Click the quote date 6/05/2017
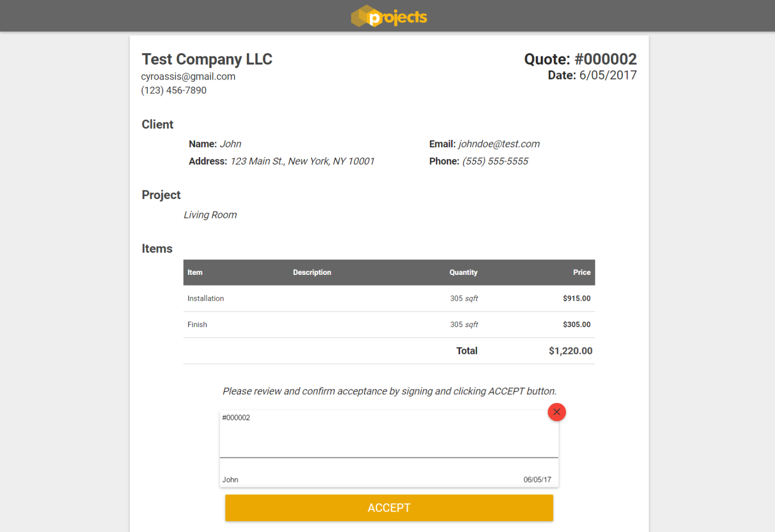 pyautogui.click(x=608, y=75)
